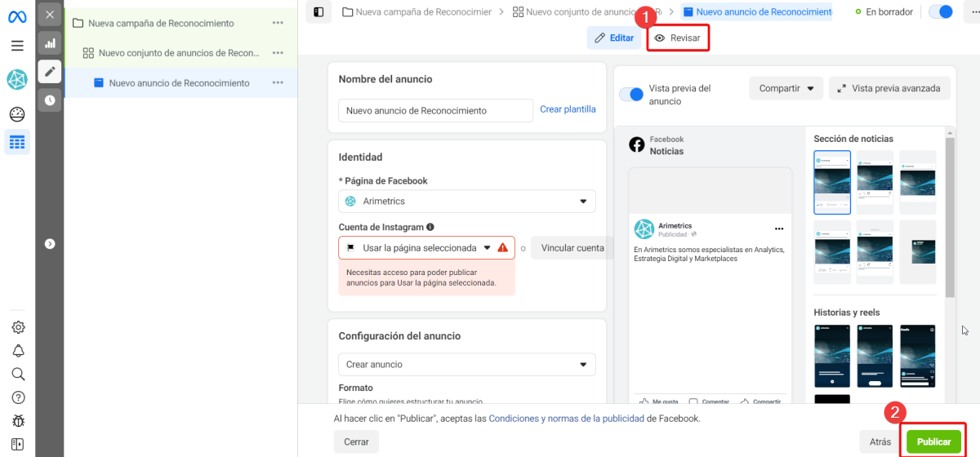Click the green Publicar button

[934, 441]
